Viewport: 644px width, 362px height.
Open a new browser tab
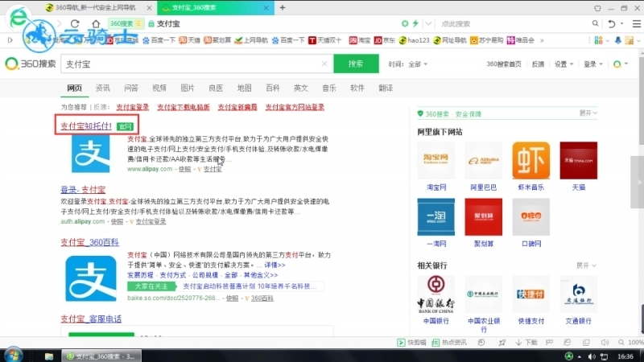coord(283,7)
